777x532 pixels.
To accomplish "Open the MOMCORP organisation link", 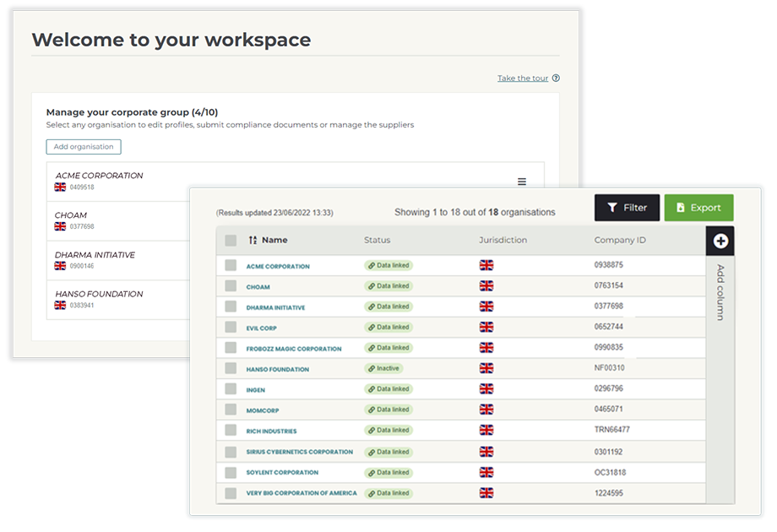I will coord(263,410).
